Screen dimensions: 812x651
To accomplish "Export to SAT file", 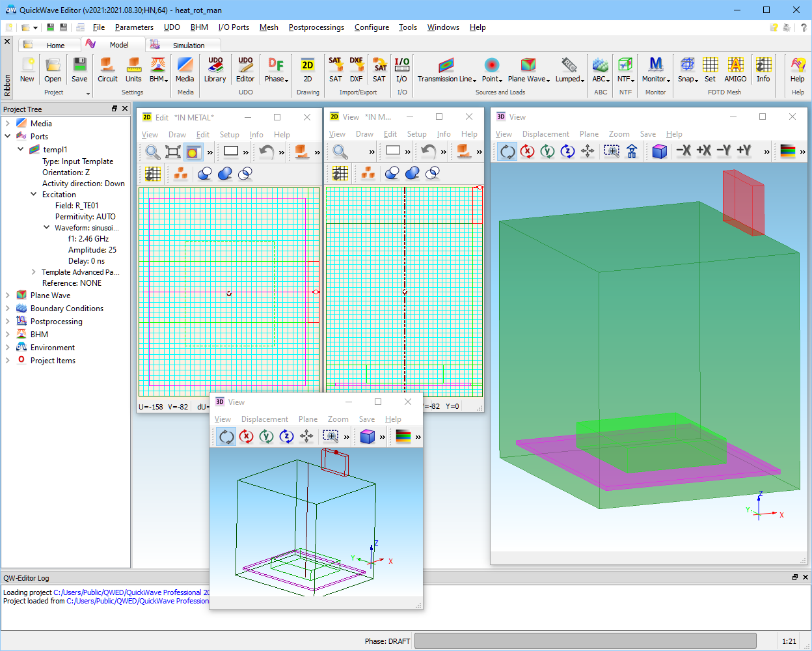I will point(379,70).
